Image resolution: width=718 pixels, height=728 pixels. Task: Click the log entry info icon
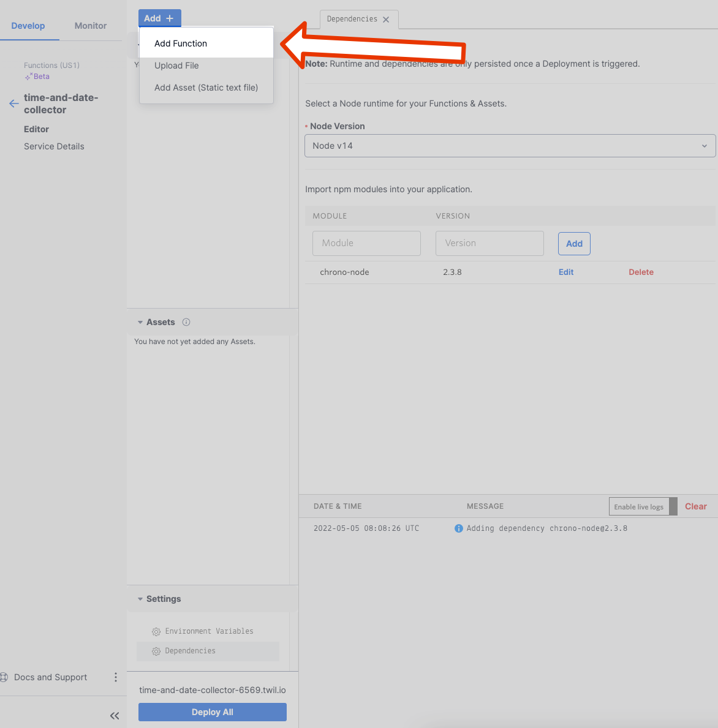point(458,528)
